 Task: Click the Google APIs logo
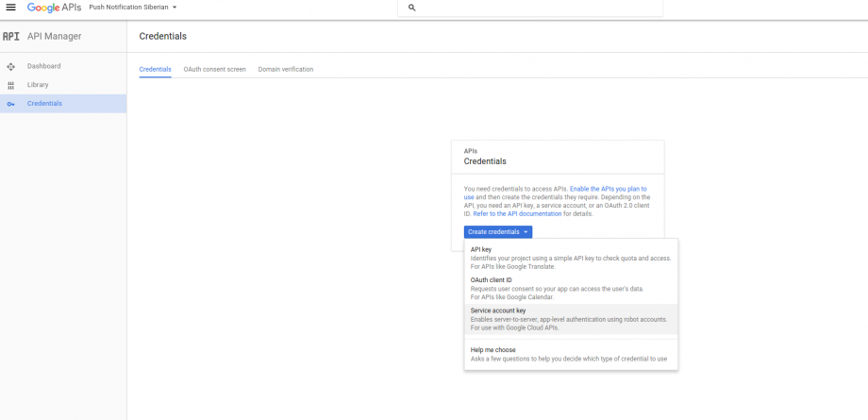pyautogui.click(x=53, y=8)
